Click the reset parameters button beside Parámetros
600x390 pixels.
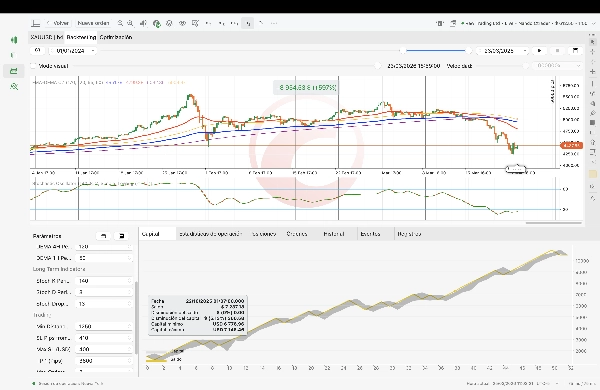[x=103, y=236]
